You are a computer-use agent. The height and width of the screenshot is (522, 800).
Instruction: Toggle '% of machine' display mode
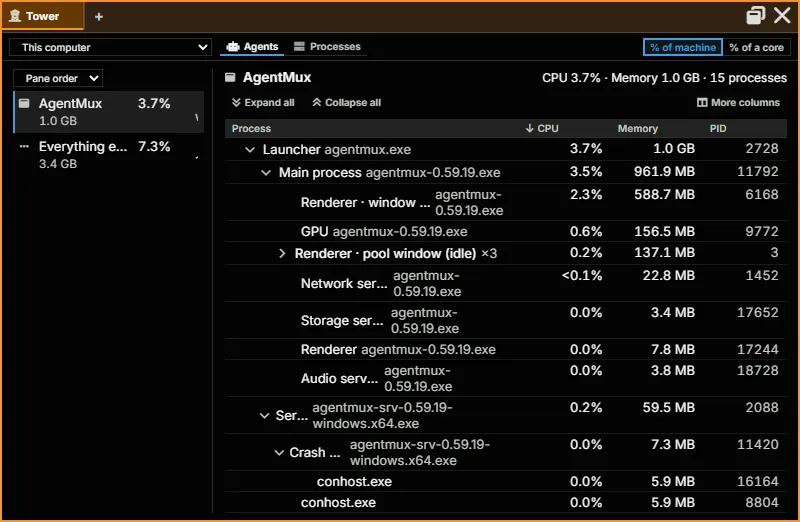683,47
